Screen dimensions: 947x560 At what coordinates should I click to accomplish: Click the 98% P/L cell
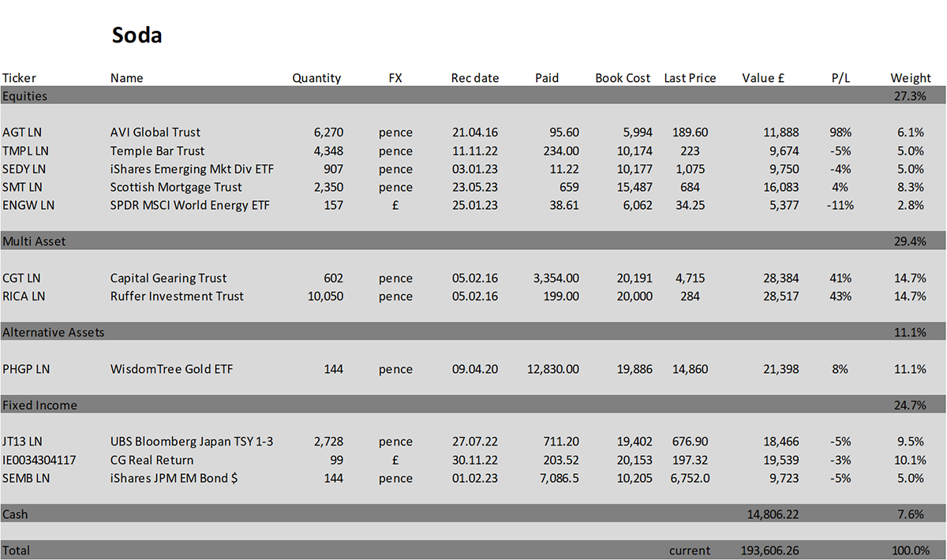[840, 133]
